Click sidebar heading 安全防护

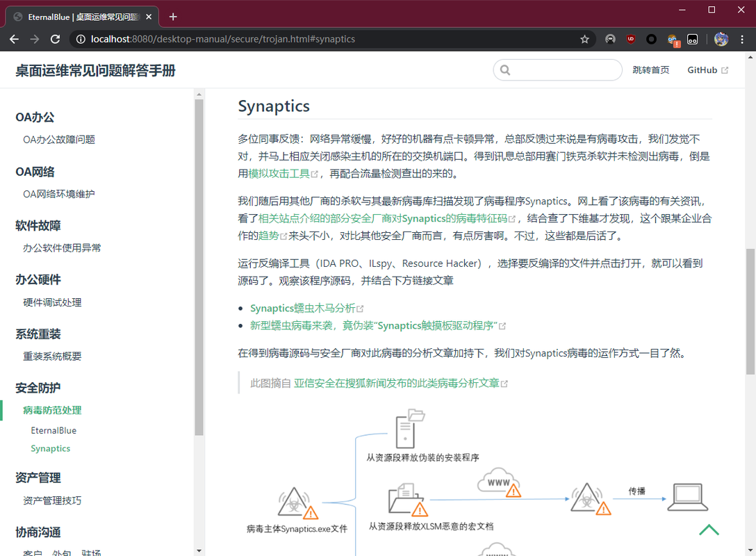pos(38,389)
